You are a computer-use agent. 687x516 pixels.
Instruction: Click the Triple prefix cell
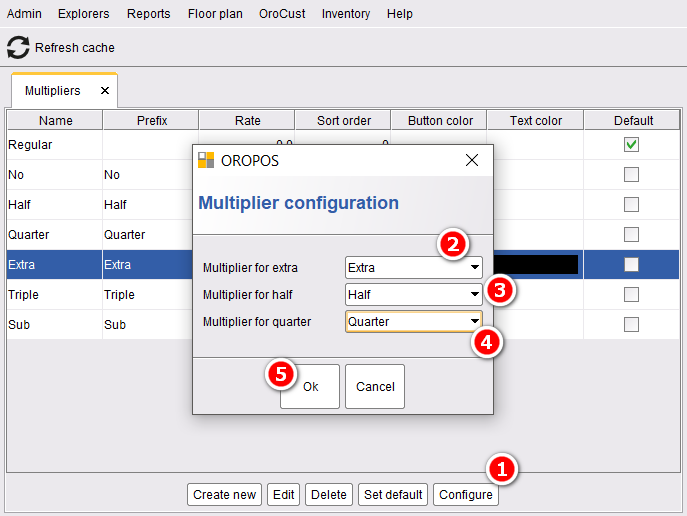(148, 294)
